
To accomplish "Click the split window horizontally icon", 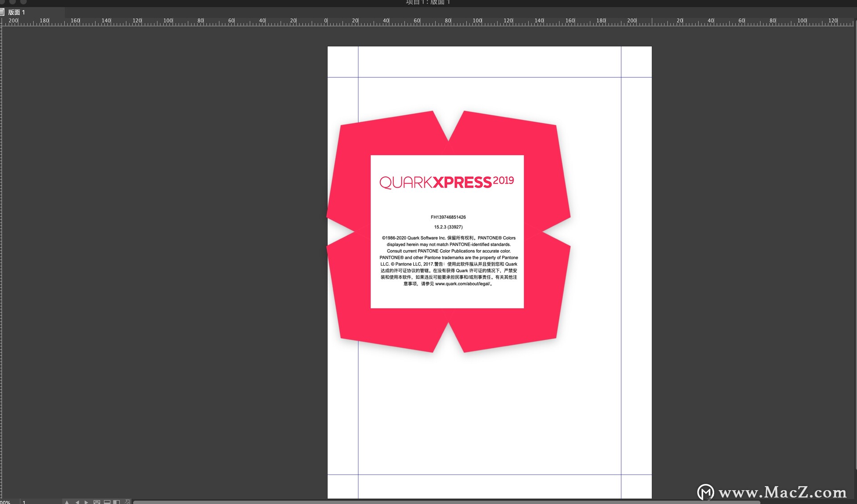I will [107, 502].
